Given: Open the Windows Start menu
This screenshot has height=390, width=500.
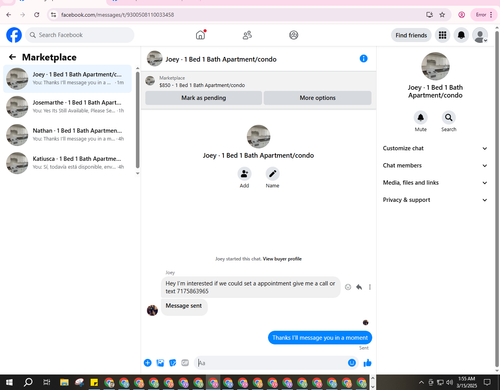Looking at the screenshot, I should [9, 382].
